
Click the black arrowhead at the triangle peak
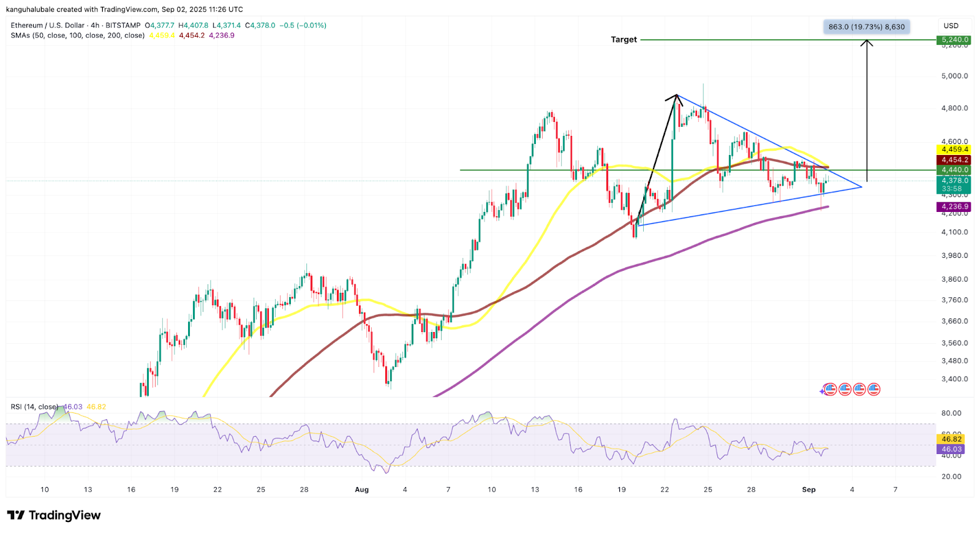[675, 97]
